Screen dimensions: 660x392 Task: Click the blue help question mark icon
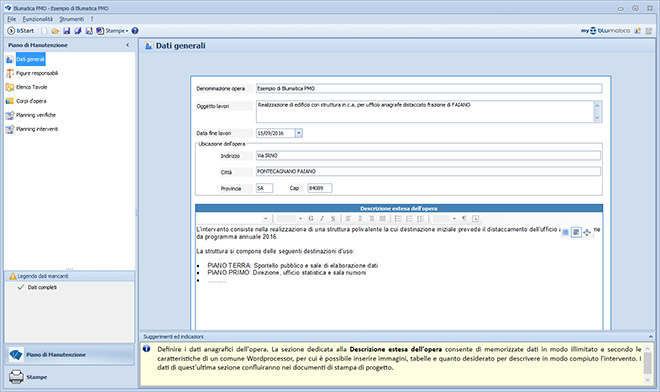click(135, 31)
